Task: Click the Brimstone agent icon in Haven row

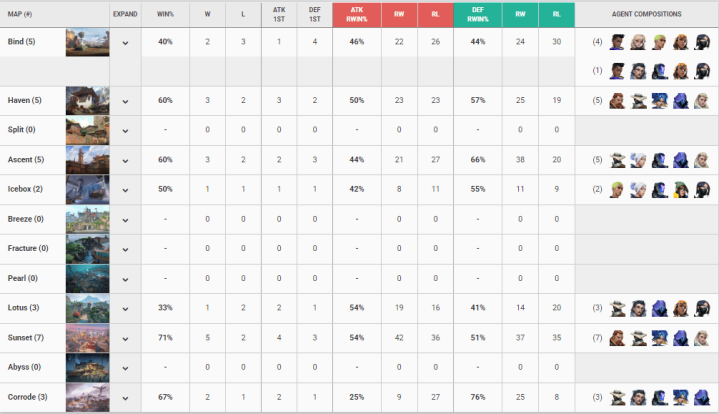Action: pos(618,101)
